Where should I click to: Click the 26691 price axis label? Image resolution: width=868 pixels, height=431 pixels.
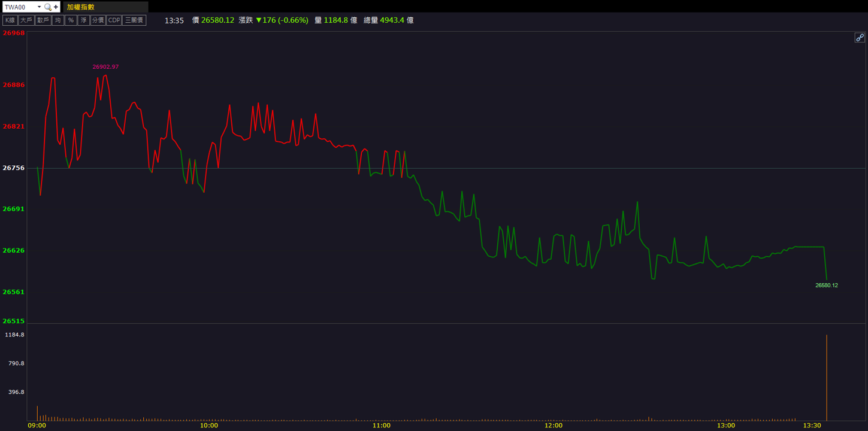tap(14, 209)
